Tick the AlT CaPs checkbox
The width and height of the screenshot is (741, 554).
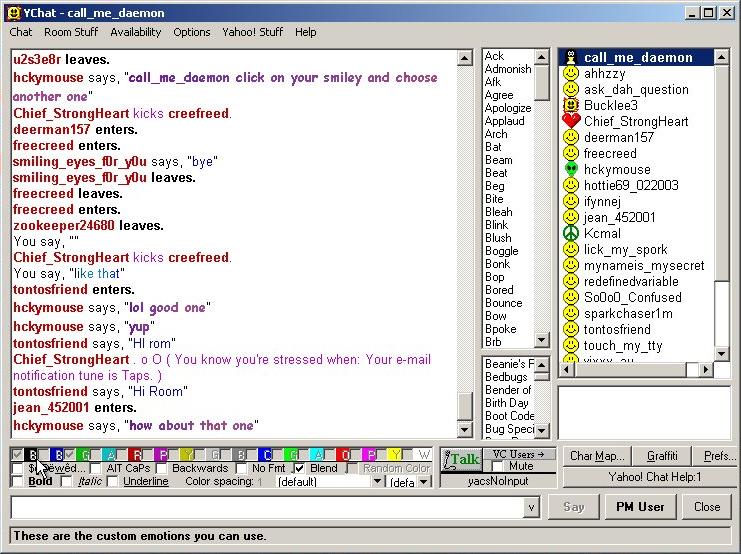click(95, 468)
